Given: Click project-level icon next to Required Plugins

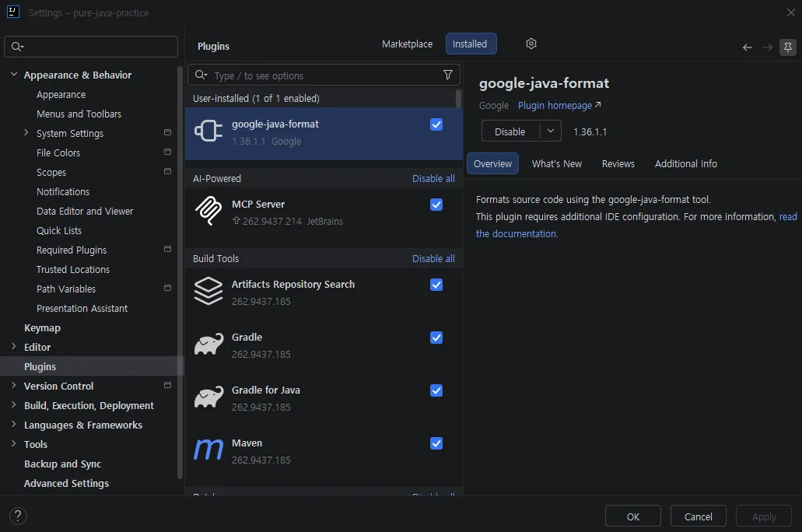Looking at the screenshot, I should tap(167, 249).
